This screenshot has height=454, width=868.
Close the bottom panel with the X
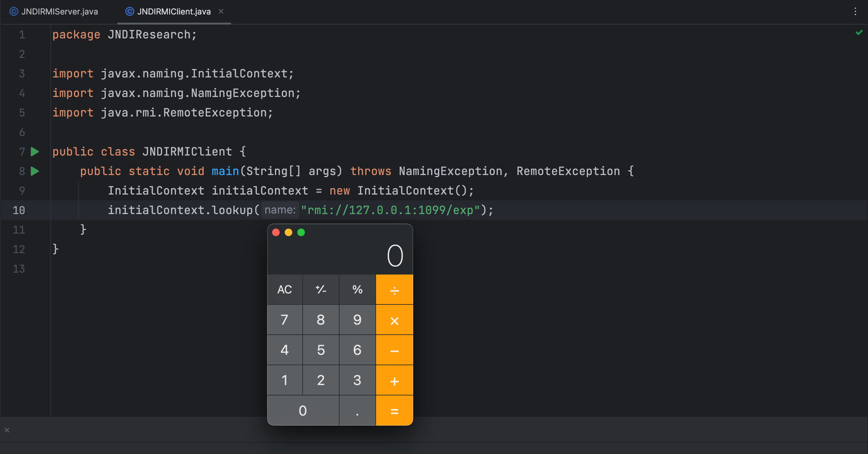[7, 430]
